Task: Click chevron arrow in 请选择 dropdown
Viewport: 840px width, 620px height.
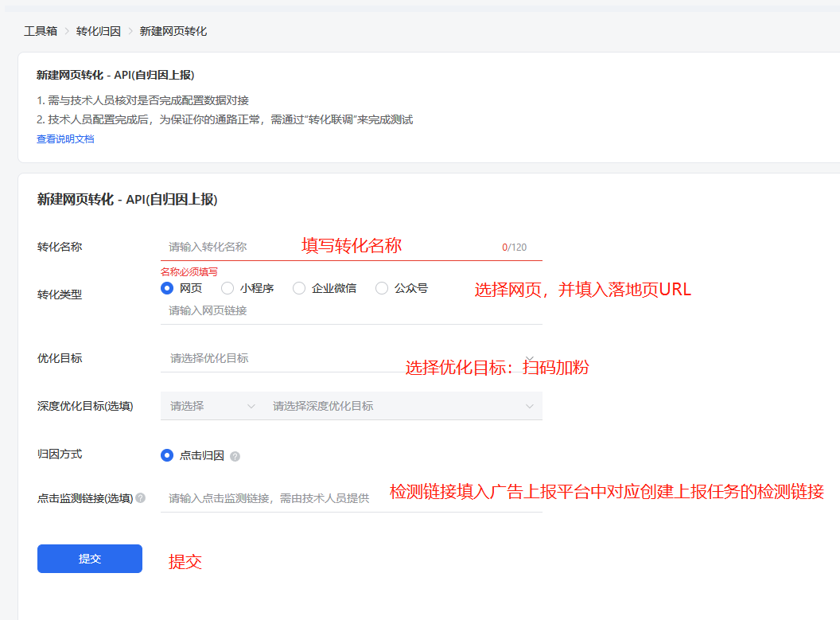Action: click(251, 407)
